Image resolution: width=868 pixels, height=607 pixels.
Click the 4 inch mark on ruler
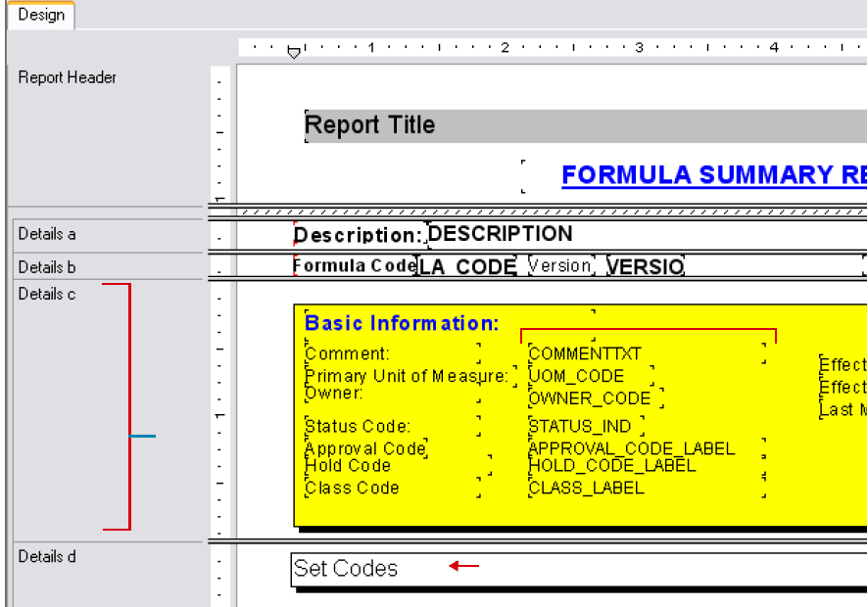(774, 48)
